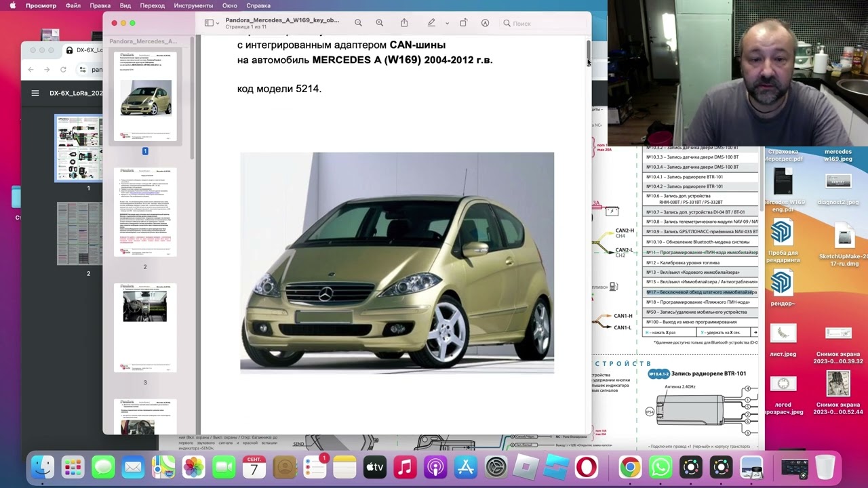Select screenshot file ending 00.52.44

(x=838, y=393)
